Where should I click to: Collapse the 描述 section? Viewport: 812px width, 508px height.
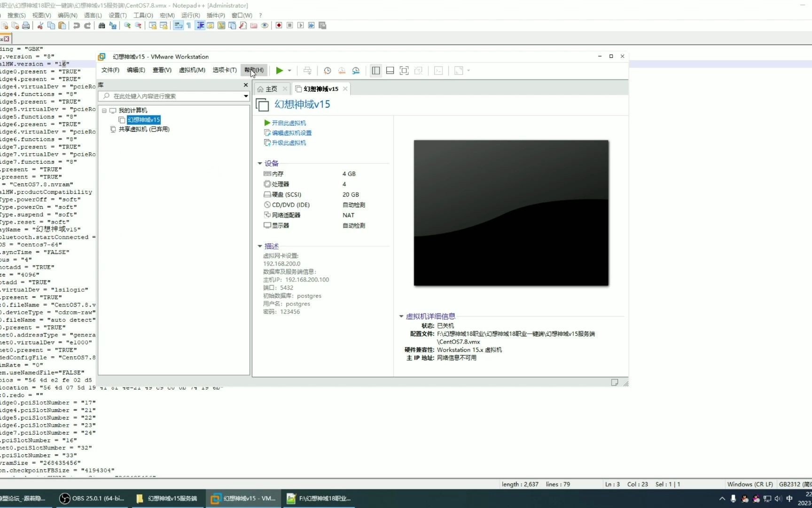point(260,246)
